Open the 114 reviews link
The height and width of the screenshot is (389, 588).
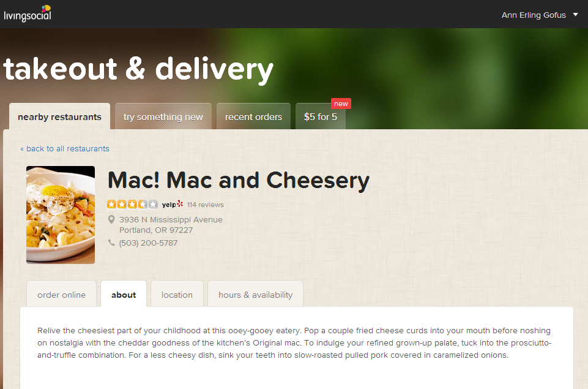tap(206, 205)
